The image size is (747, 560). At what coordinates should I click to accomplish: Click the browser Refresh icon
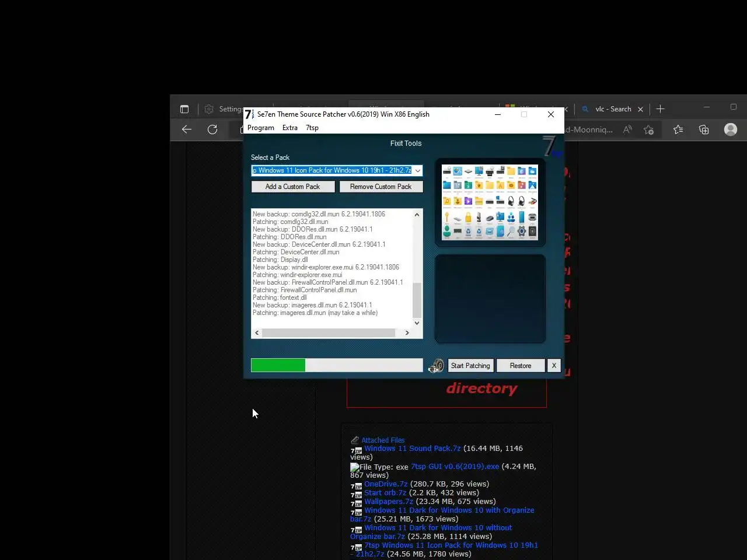click(212, 129)
